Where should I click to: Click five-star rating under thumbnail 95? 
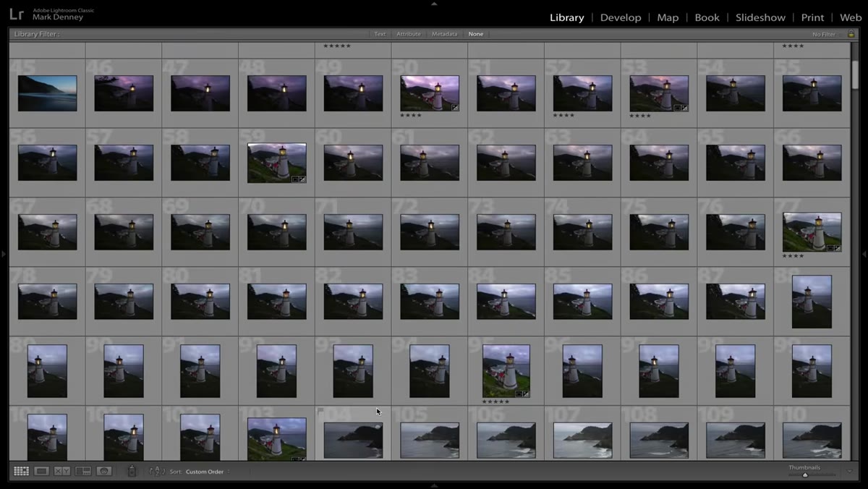496,401
